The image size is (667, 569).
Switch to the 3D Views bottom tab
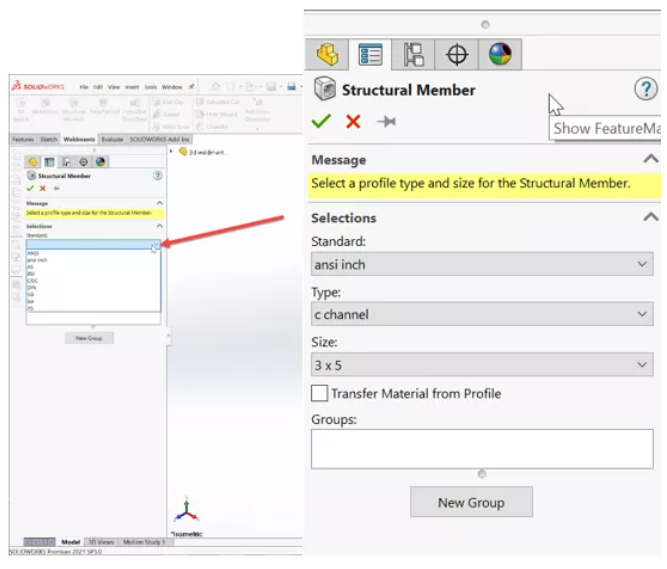tap(101, 542)
